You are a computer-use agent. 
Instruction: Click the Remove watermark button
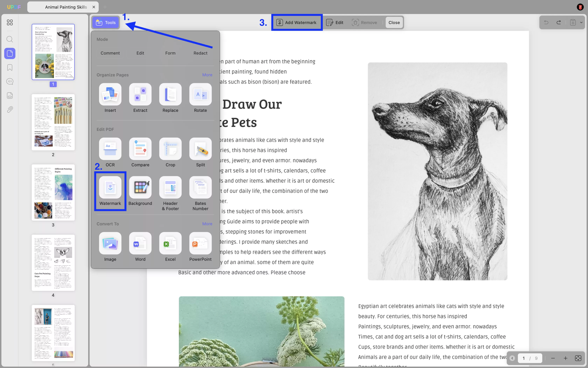click(365, 22)
